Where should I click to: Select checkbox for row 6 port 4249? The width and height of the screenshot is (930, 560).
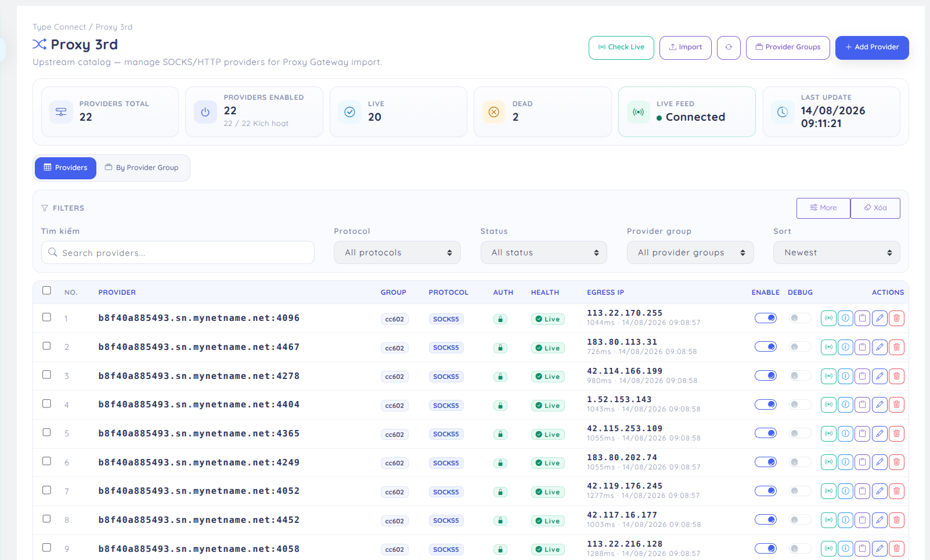[46, 461]
